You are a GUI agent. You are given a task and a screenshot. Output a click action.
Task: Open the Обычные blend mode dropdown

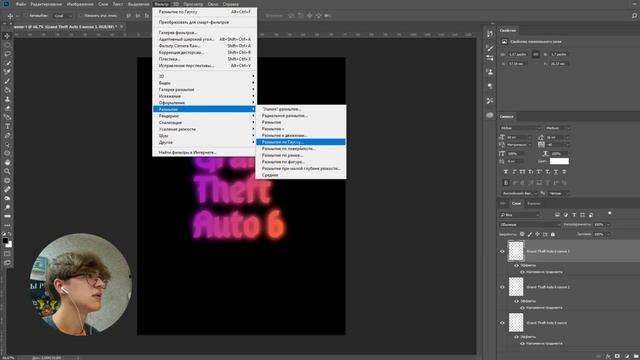coord(530,224)
